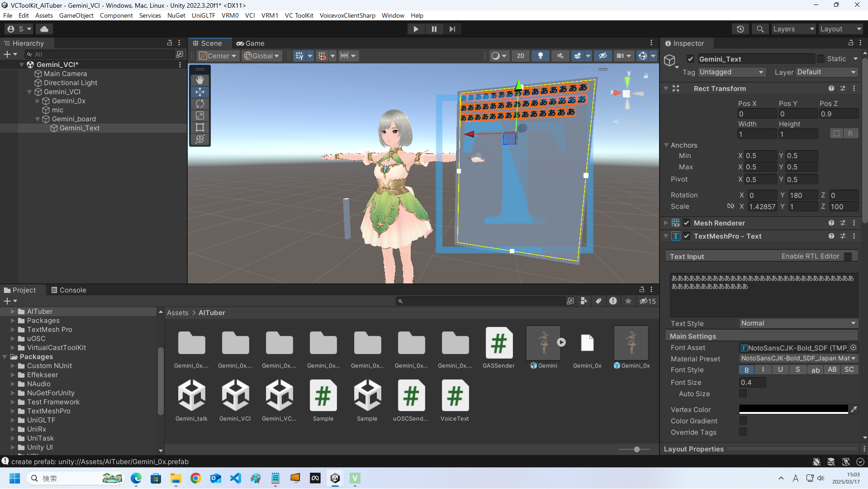The width and height of the screenshot is (868, 489).
Task: Open the TextMesh Pro assets folder
Action: 49,330
